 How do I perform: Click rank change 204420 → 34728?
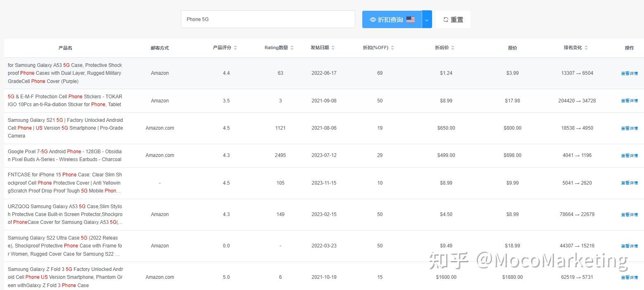point(577,101)
